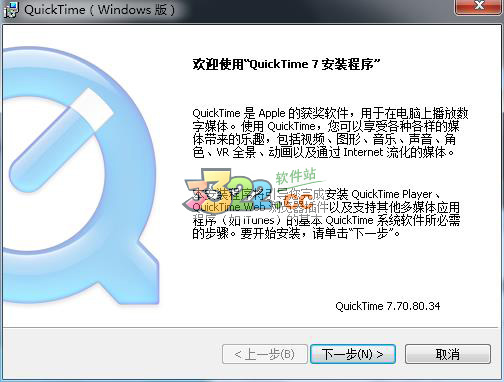Click the heading 欢迎使用"QuickTime 7 安装程序"
Image resolution: width=504 pixels, height=382 pixels.
point(286,64)
